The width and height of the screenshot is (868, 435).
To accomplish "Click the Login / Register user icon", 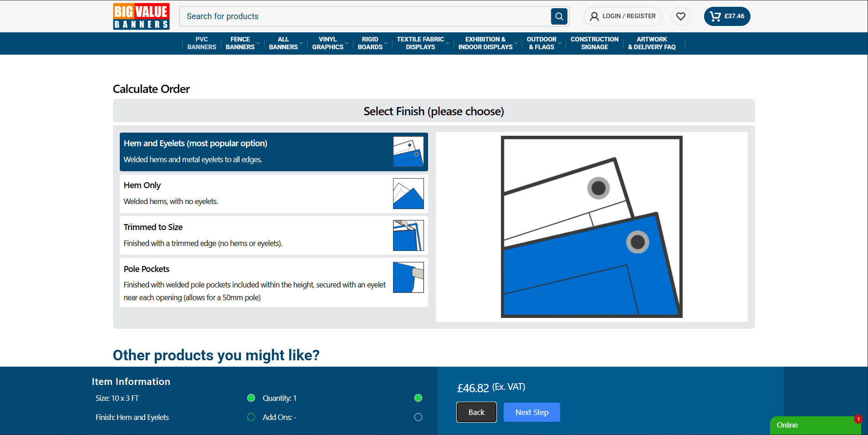I will tap(594, 16).
